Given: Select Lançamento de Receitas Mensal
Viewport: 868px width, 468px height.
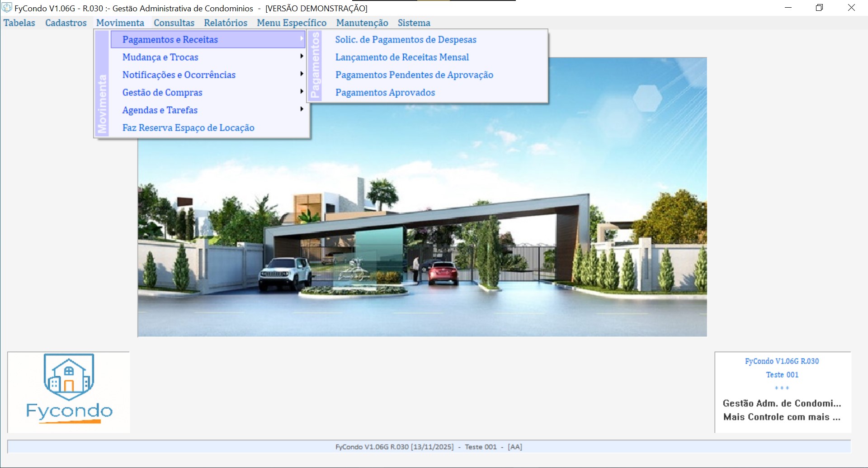Looking at the screenshot, I should (x=402, y=57).
